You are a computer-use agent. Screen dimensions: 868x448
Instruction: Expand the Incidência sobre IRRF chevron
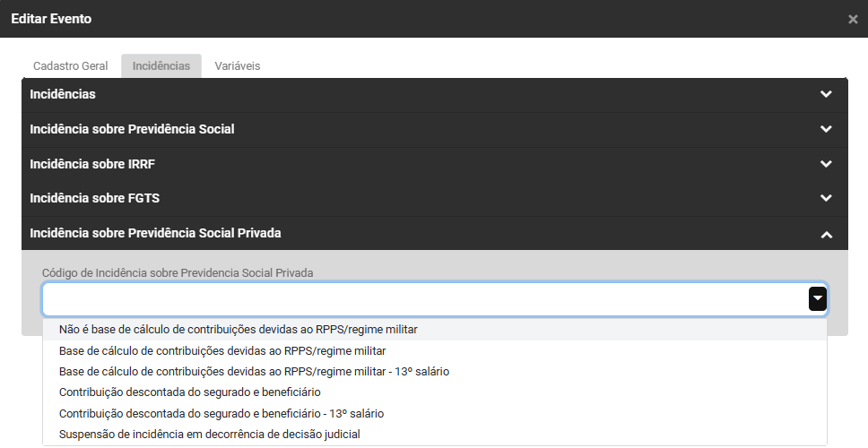[826, 164]
